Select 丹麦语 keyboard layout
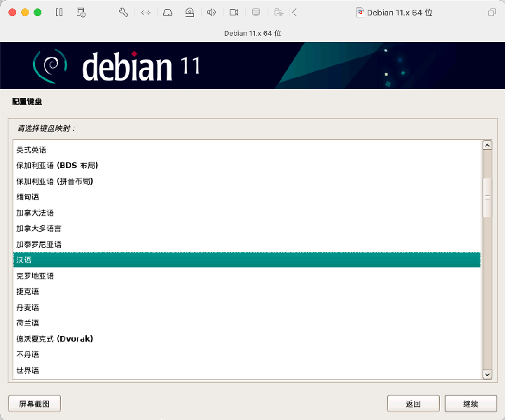Viewport: 505px width, 420px height. tap(247, 307)
